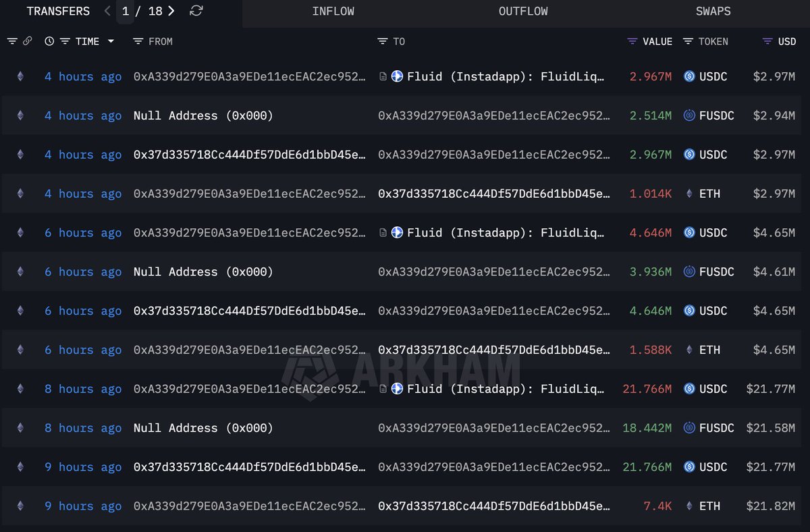Image resolution: width=810 pixels, height=532 pixels.
Task: Click the USDC token icon in first row
Action: coord(689,77)
